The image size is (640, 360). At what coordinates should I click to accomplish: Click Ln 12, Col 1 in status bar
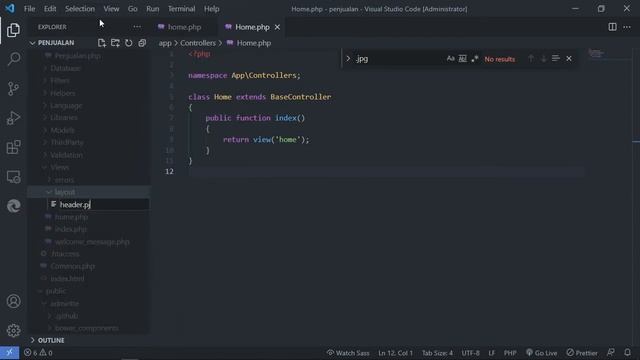[x=395, y=353]
